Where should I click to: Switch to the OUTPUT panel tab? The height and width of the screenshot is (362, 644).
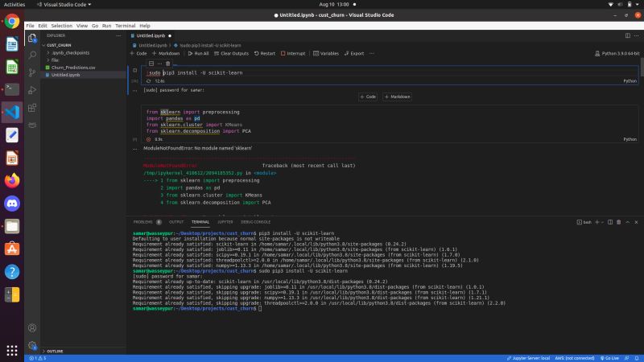(176, 222)
